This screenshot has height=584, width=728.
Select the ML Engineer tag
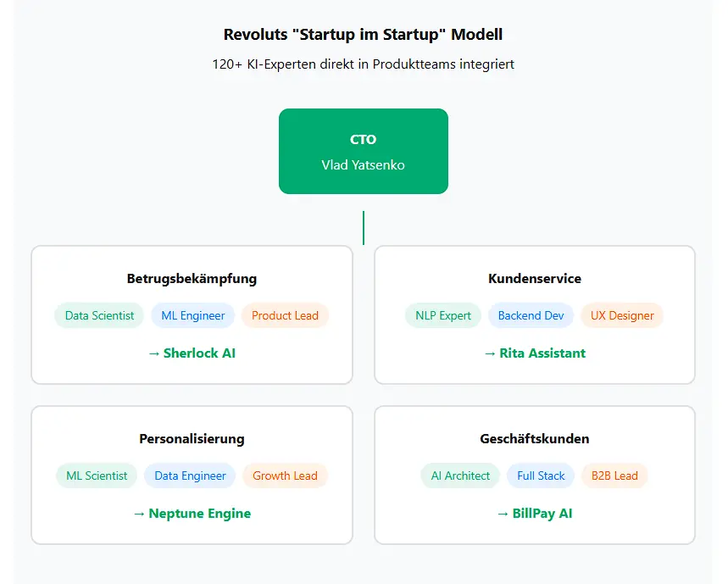click(192, 315)
